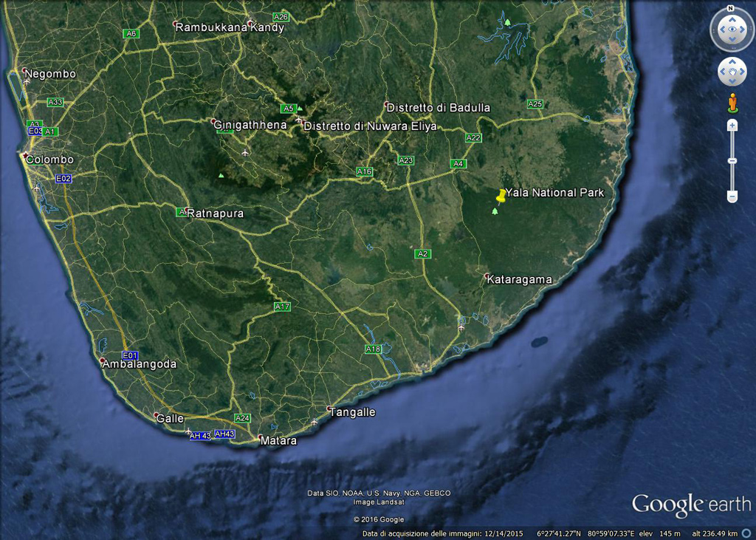Viewport: 756px width, 540px height.
Task: Click the zoom slider handle
Action: tap(732, 160)
